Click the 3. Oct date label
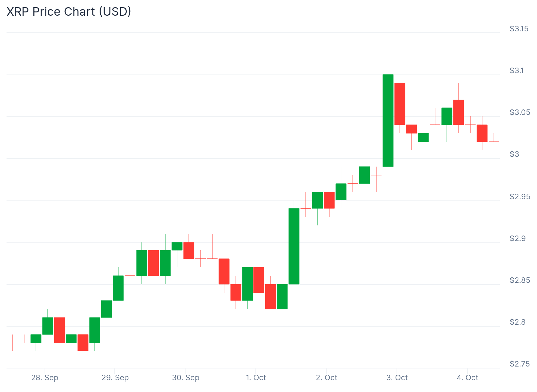 coord(397,378)
